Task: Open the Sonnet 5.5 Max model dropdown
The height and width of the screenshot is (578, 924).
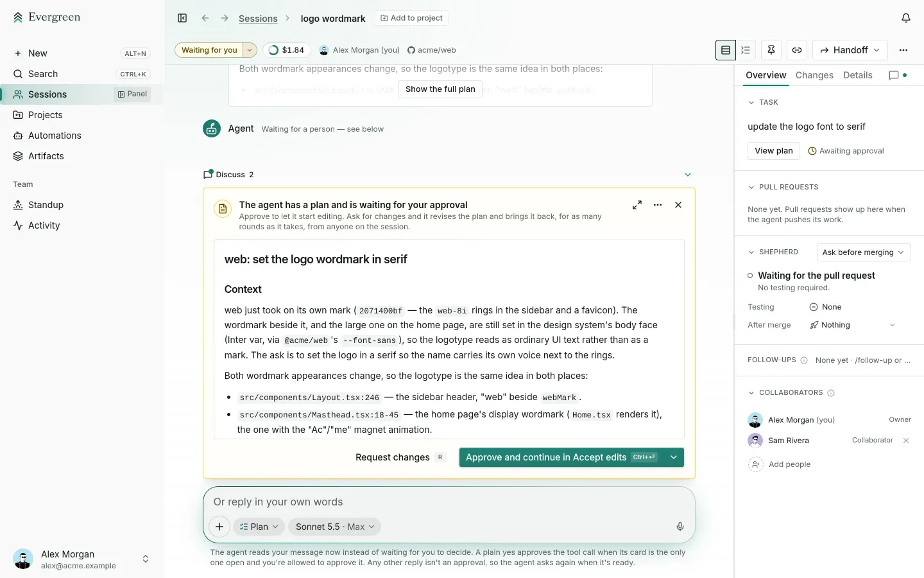Action: pos(335,527)
